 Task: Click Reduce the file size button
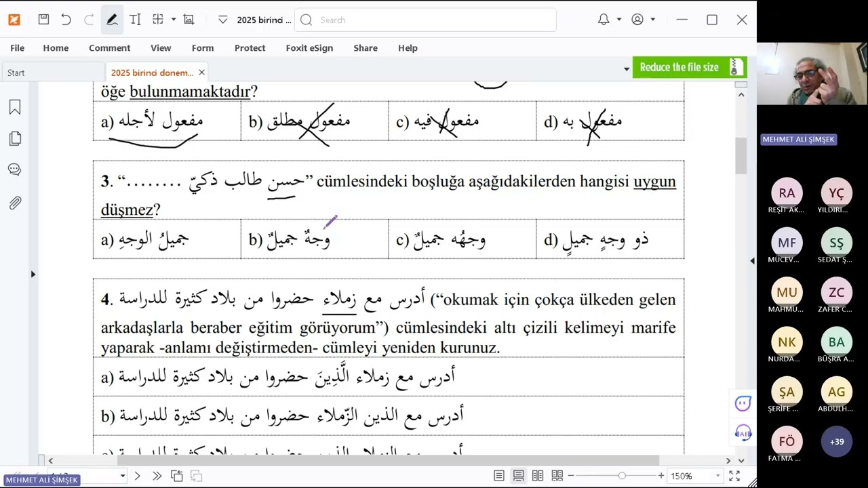click(690, 67)
